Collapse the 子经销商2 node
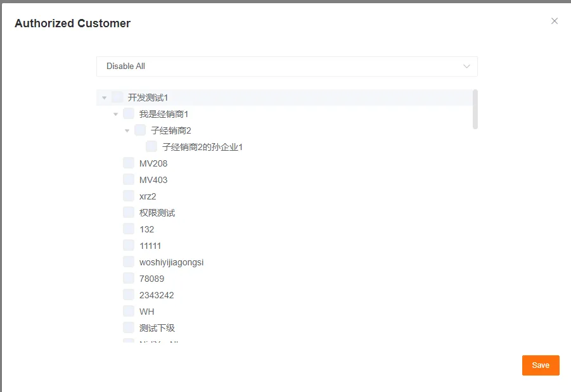Viewport: 571px width, 392px height. tap(127, 130)
